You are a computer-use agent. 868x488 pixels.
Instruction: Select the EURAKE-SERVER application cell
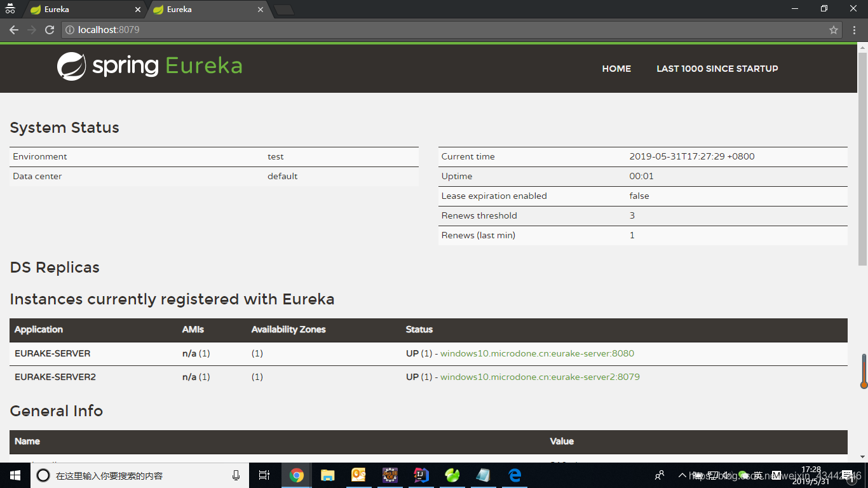pos(52,353)
